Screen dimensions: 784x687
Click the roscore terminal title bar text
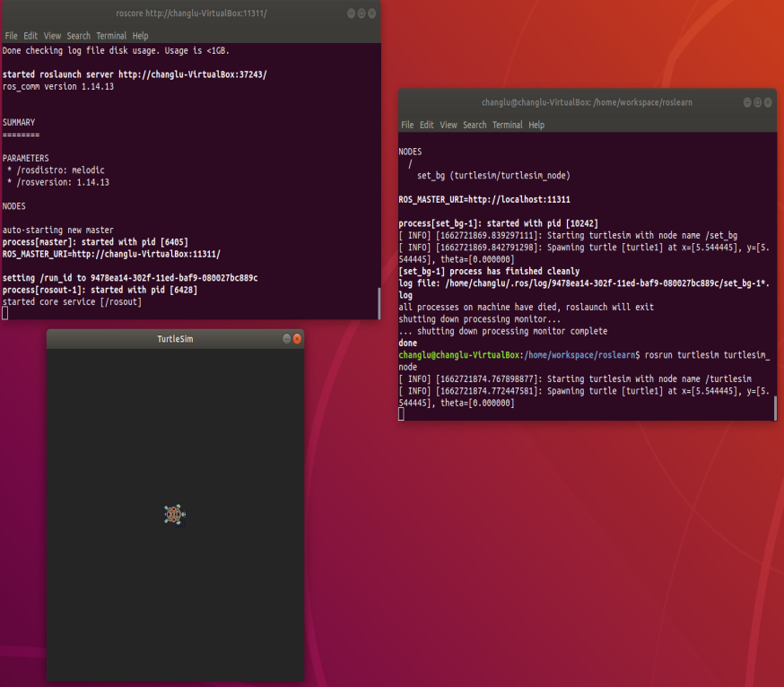(x=191, y=13)
